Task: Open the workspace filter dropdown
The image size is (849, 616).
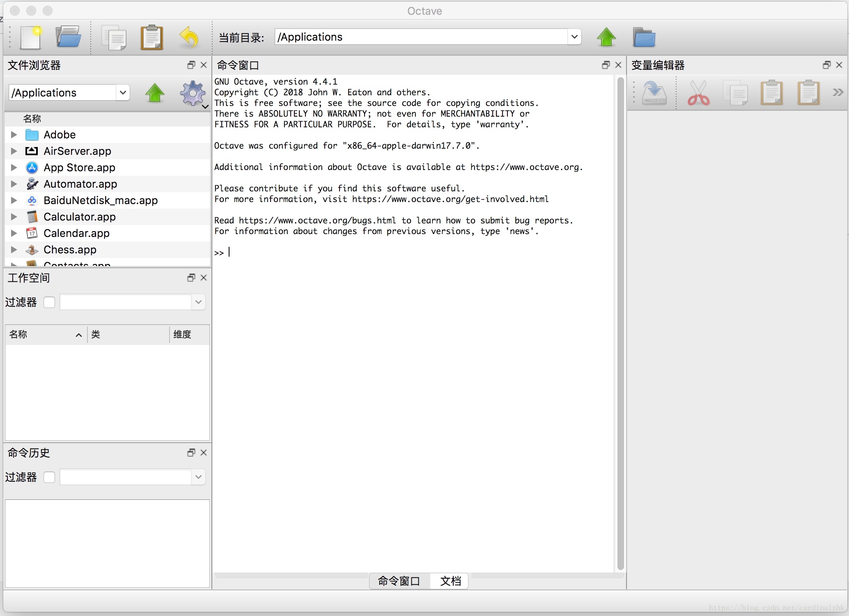Action: coord(198,302)
